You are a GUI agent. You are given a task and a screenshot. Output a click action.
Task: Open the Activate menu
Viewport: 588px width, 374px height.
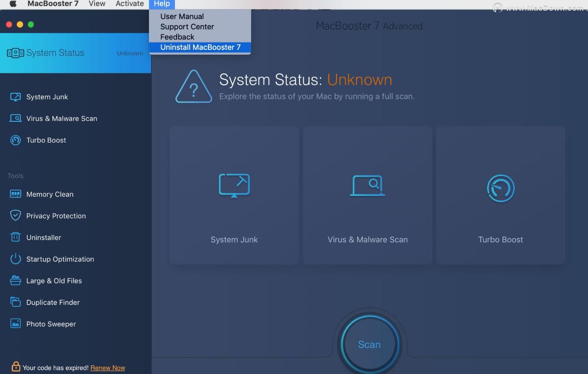click(x=129, y=4)
